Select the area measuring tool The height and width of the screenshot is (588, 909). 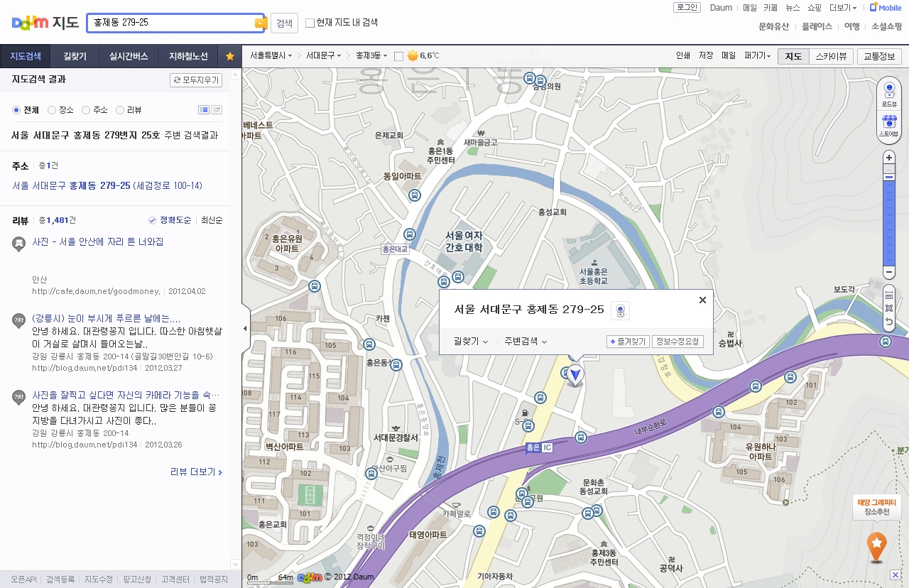click(x=888, y=308)
